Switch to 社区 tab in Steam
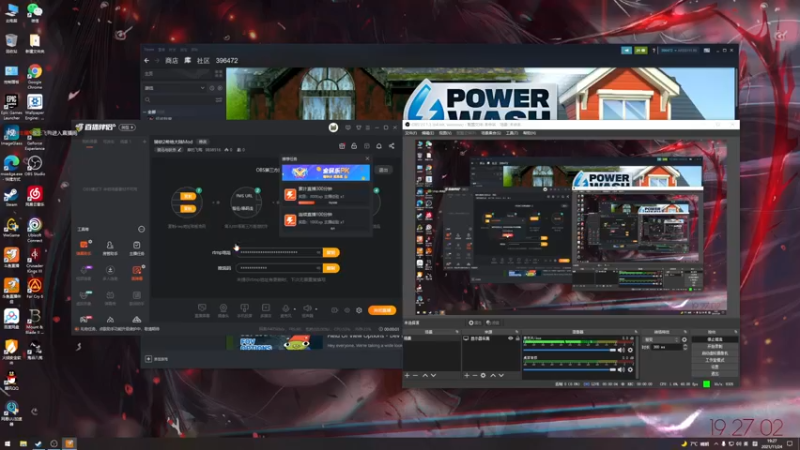The height and width of the screenshot is (450, 800). 203,61
